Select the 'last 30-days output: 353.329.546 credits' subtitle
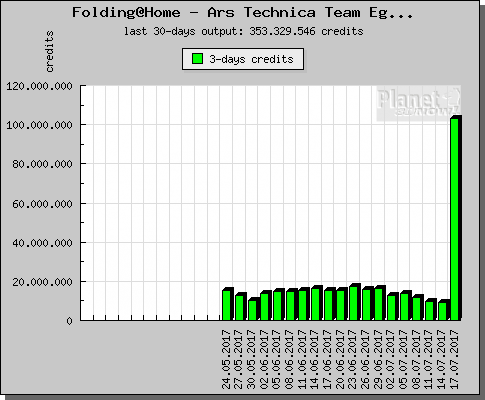Image resolution: width=485 pixels, height=400 pixels. click(x=243, y=31)
